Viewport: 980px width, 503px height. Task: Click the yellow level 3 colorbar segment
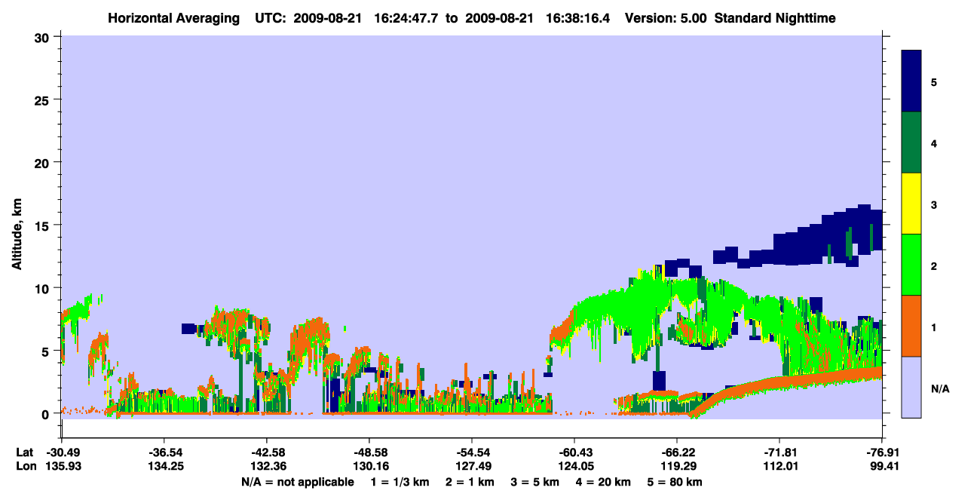point(911,204)
